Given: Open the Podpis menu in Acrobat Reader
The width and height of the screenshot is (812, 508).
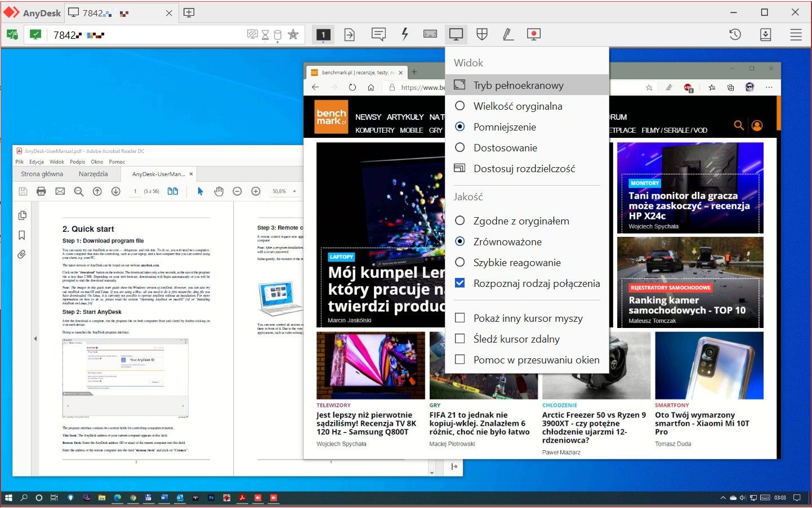Looking at the screenshot, I should (x=77, y=161).
